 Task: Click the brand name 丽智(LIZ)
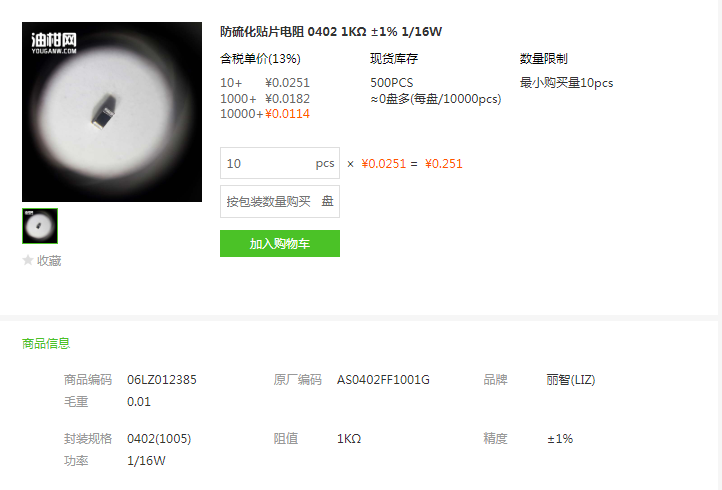(571, 380)
